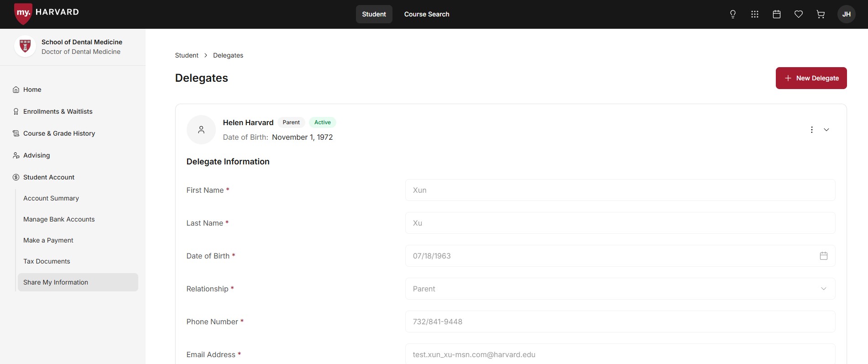The height and width of the screenshot is (364, 868).
Task: Click the Enrollments ribbon icon
Action: coord(16,111)
